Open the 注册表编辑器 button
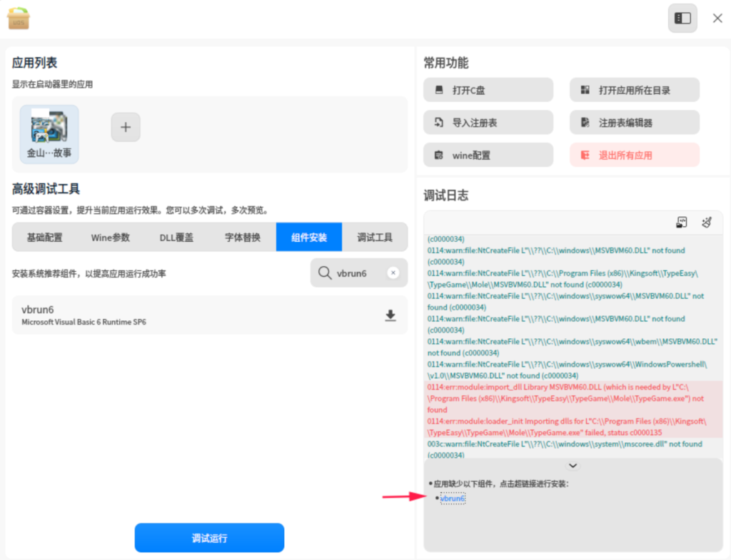 tap(634, 123)
